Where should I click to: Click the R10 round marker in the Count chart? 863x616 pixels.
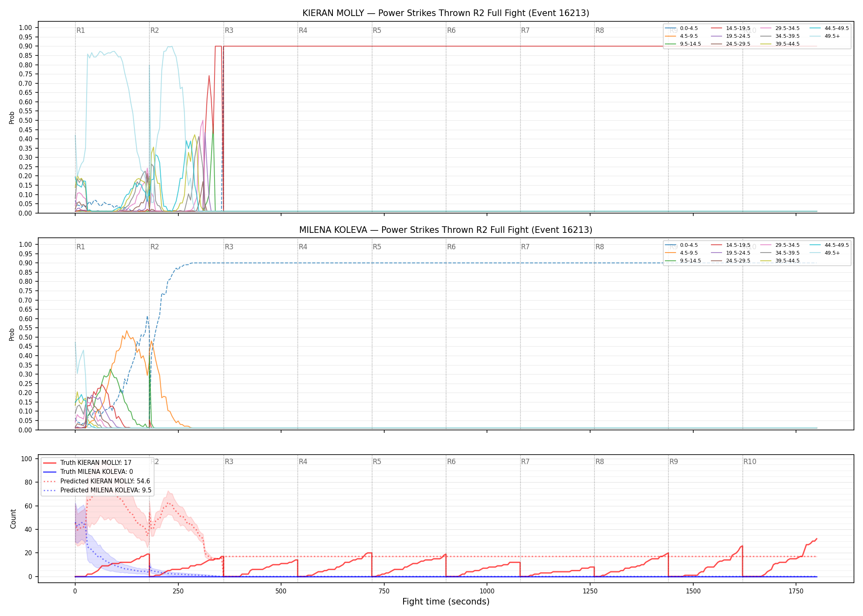pyautogui.click(x=750, y=462)
